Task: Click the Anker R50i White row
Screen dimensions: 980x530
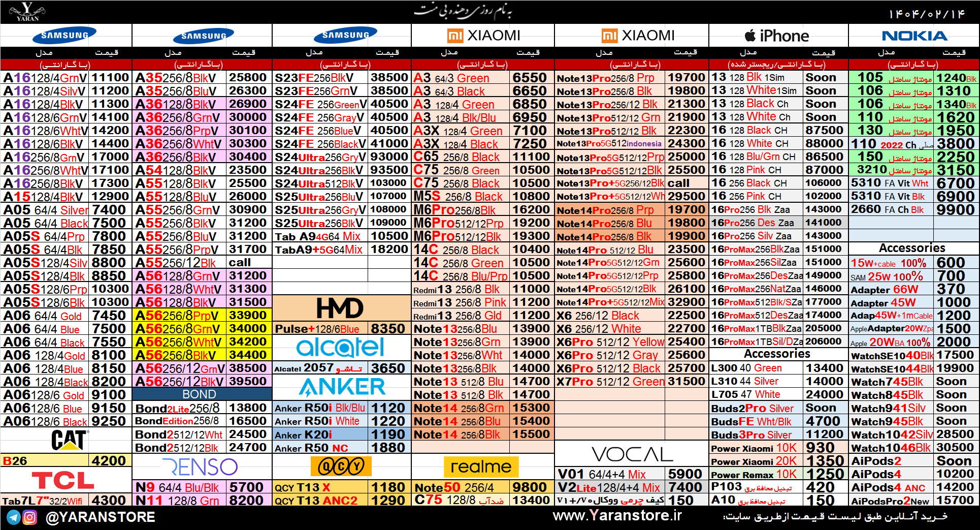Action: (x=342, y=421)
